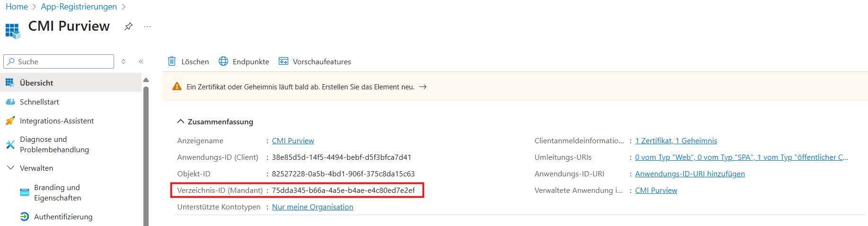Open Branding und Eigenschaften
The height and width of the screenshot is (226, 868).
click(57, 192)
